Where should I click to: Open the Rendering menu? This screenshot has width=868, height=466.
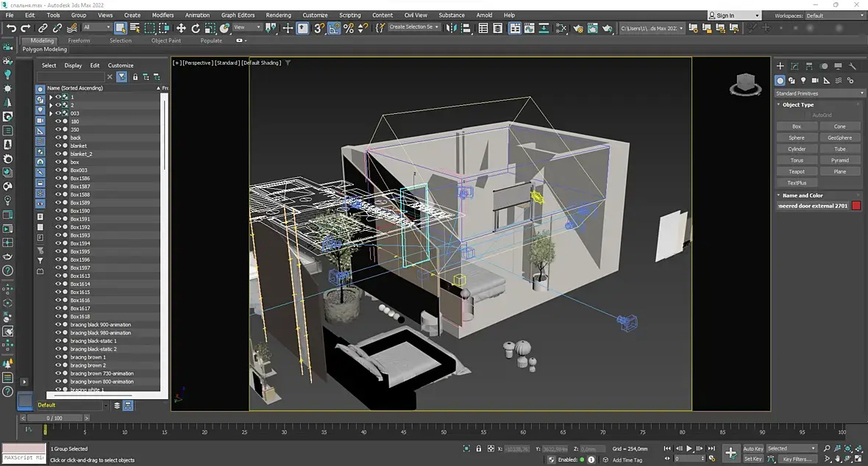[x=278, y=15]
